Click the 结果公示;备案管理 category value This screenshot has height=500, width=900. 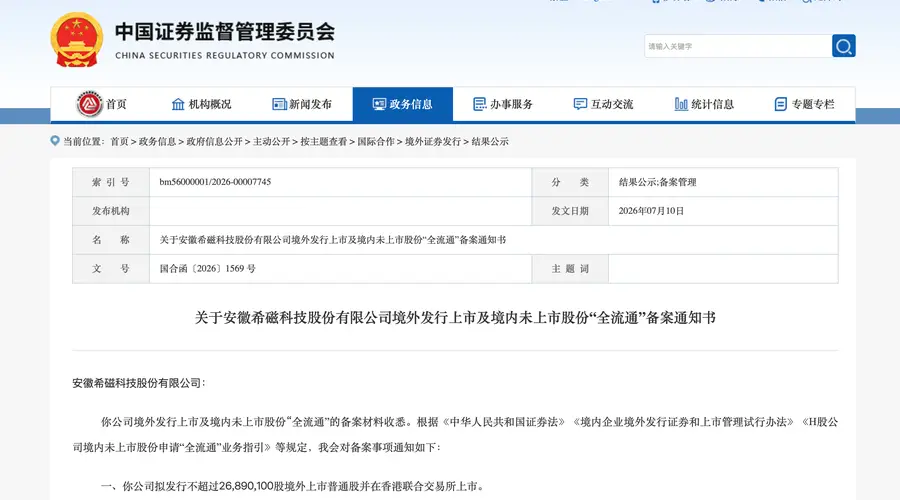657,182
